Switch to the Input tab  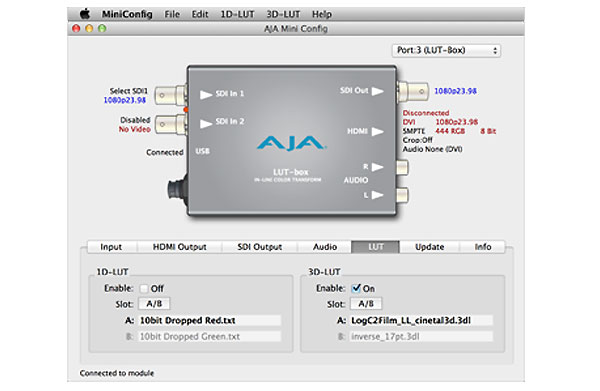111,247
